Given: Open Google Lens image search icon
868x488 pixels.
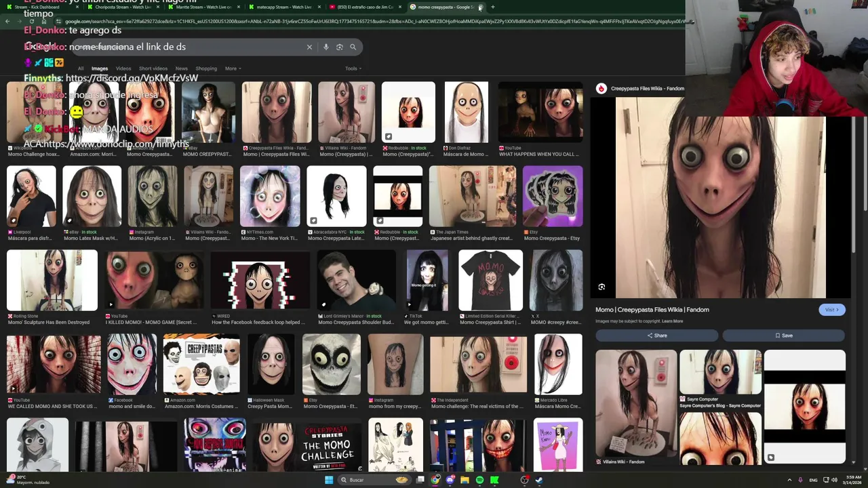Looking at the screenshot, I should click(x=340, y=47).
